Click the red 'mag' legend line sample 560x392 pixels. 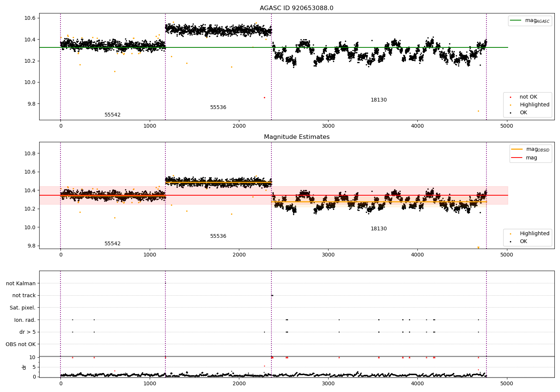(517, 158)
